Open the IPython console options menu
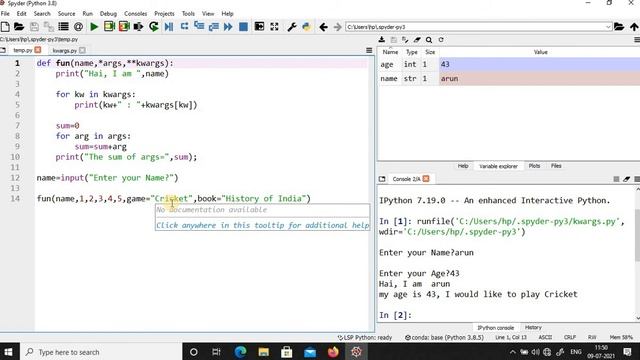Screen dimensions: 640x360 (637, 179)
